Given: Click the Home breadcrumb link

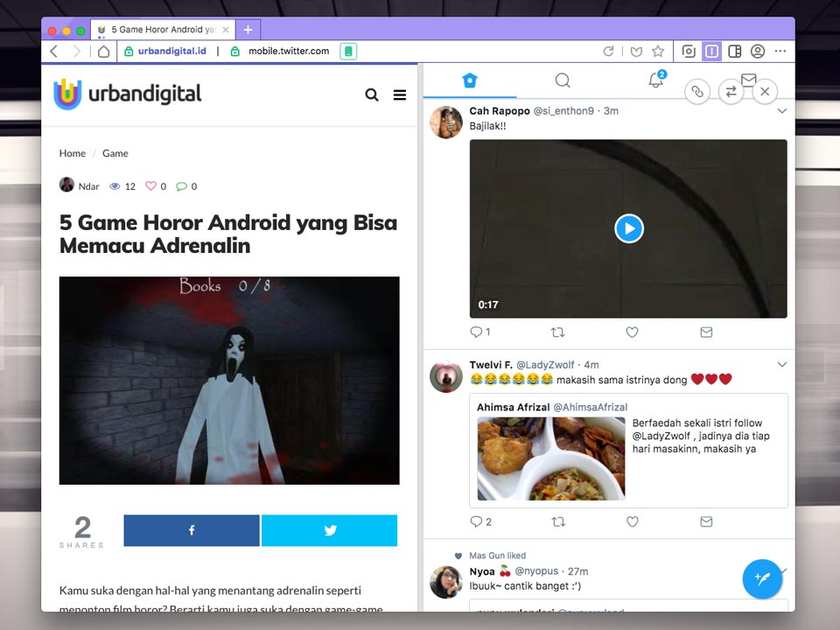Looking at the screenshot, I should (x=73, y=153).
